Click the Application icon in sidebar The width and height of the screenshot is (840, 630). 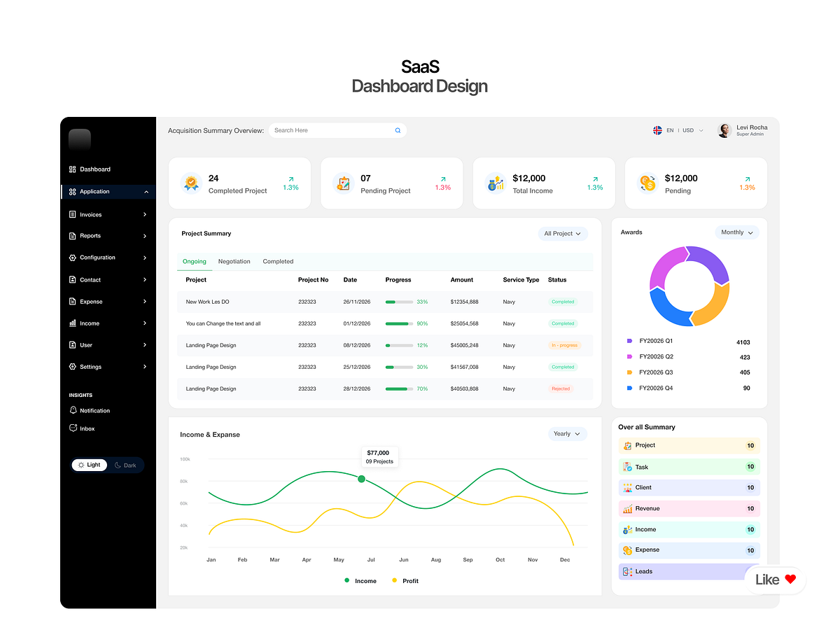[72, 192]
